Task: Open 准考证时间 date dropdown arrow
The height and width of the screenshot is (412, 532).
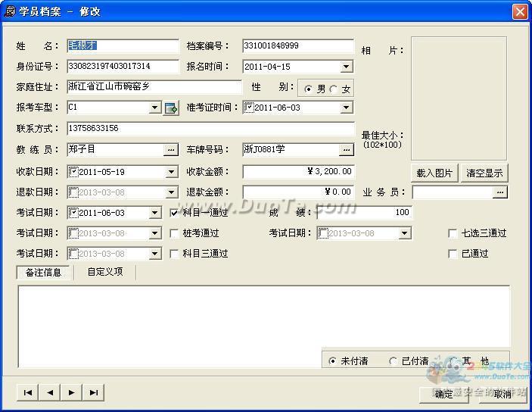Action: [x=346, y=108]
